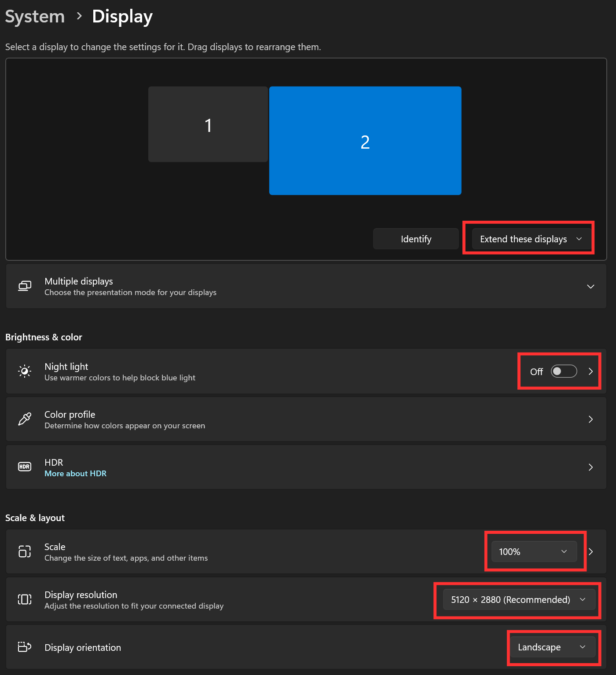Expand the Multiple displays section
Screen dimensions: 616x675
[590, 286]
